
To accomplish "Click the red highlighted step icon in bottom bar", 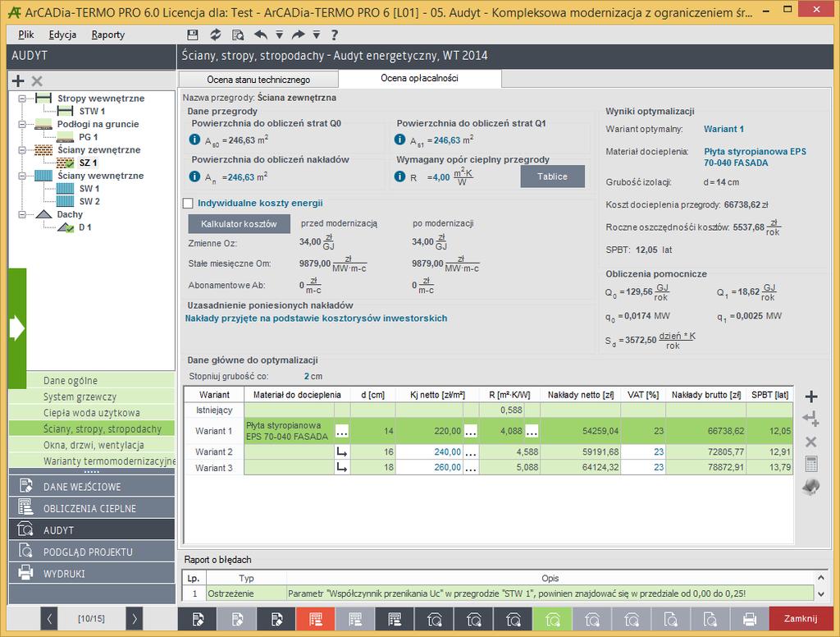I will (x=316, y=619).
